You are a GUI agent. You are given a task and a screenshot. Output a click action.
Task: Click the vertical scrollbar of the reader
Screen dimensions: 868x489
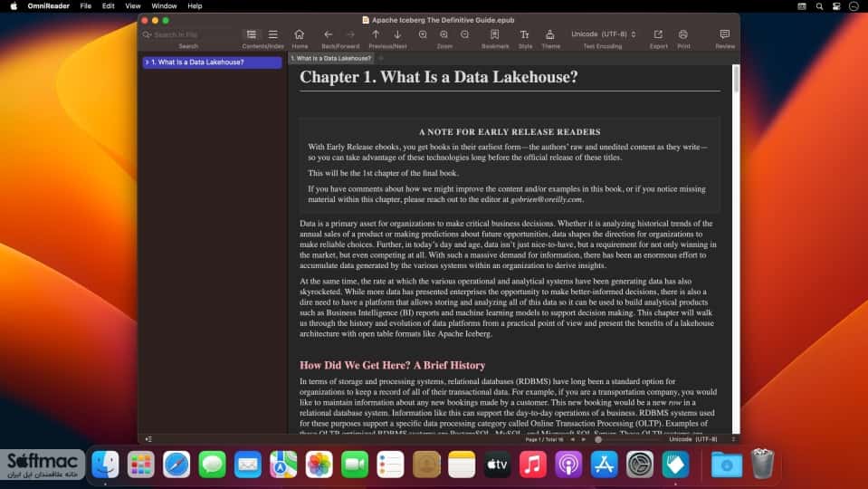(736, 79)
